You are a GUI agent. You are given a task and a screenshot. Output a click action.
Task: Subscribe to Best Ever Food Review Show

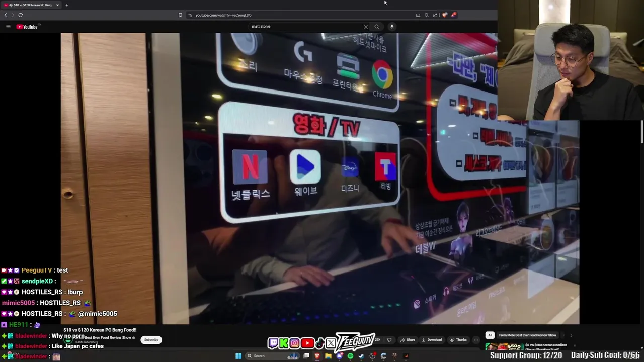pos(151,340)
